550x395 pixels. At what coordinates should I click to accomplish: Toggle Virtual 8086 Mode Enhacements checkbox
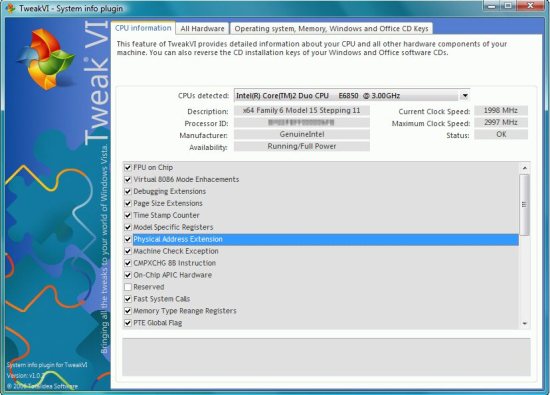pyautogui.click(x=128, y=180)
